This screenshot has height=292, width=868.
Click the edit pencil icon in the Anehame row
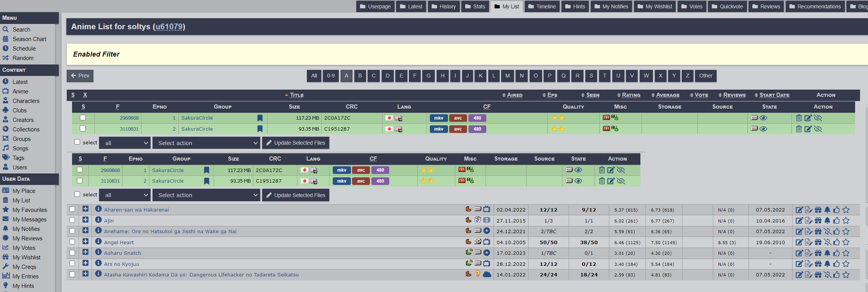pos(799,232)
